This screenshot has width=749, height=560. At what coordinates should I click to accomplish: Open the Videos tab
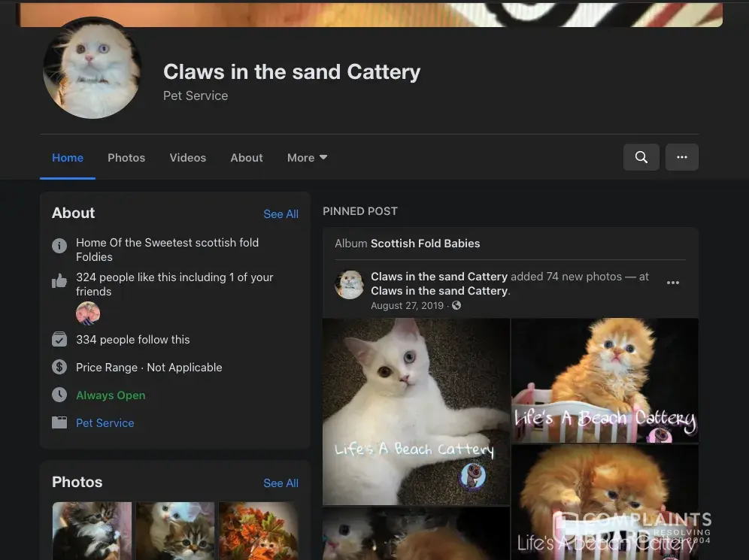click(x=187, y=158)
